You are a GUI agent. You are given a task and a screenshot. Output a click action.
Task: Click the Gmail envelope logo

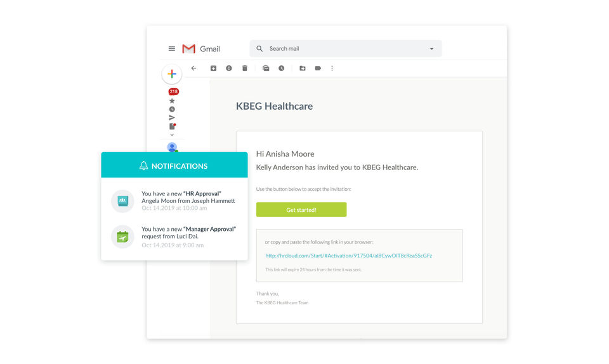189,49
